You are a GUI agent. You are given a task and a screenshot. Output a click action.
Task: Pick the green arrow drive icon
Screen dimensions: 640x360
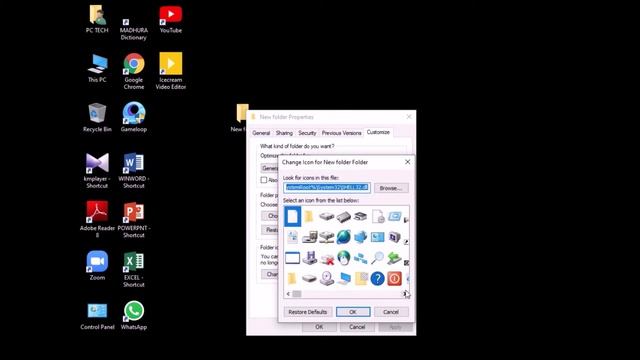click(x=395, y=258)
